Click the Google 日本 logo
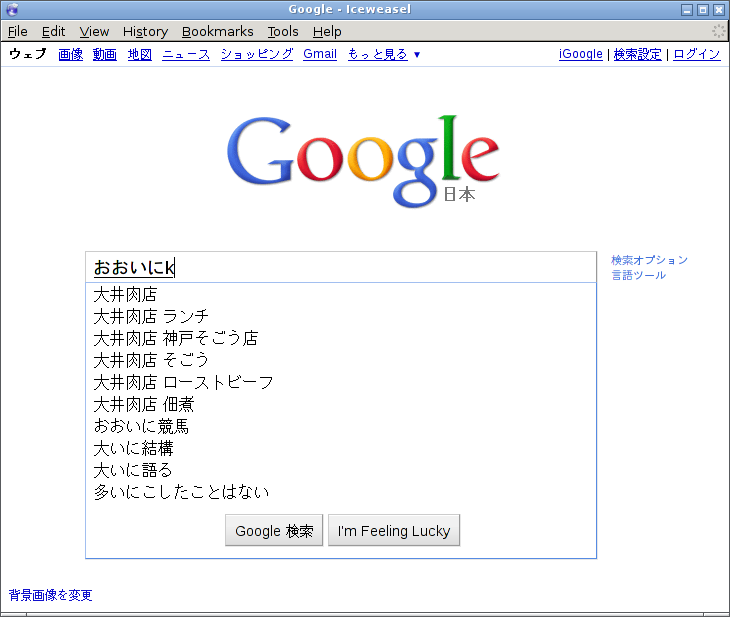730x617 pixels. pos(363,161)
